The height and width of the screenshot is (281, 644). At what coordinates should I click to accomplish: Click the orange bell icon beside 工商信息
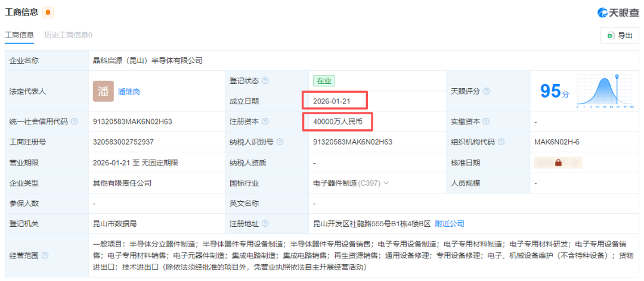[49, 13]
